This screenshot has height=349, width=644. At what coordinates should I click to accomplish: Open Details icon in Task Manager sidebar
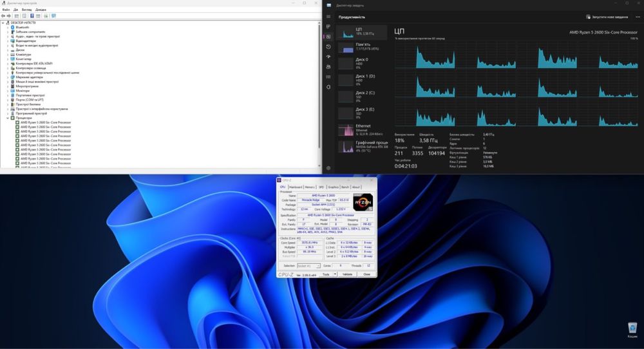point(328,77)
